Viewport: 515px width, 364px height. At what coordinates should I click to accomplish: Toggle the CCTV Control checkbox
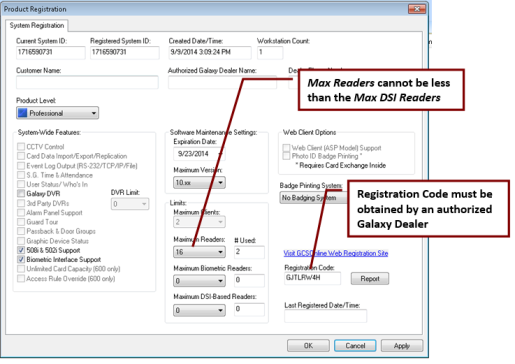(21, 147)
